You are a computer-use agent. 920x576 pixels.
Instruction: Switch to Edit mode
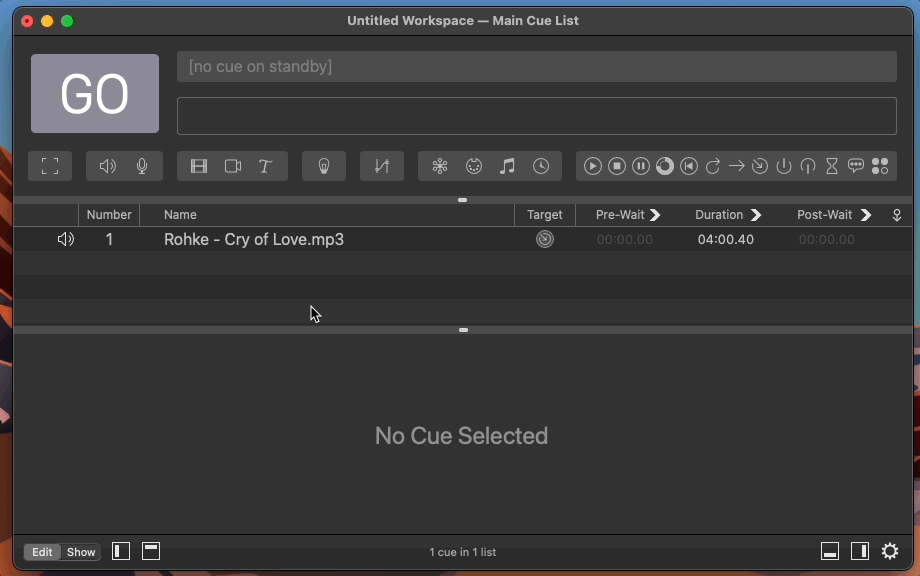42,552
